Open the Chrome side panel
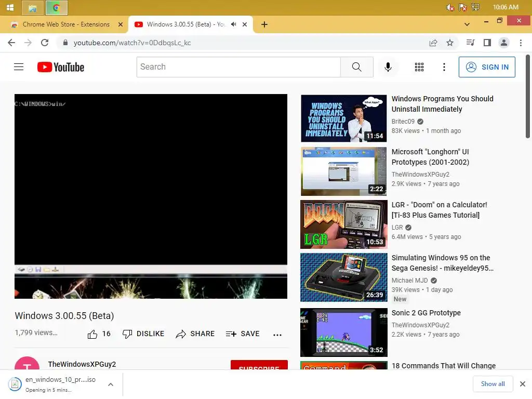532x399 pixels. pos(487,43)
